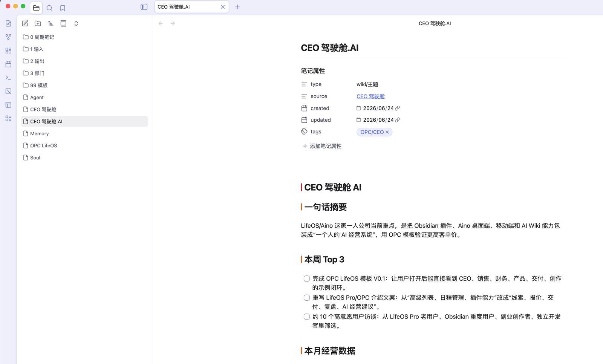603x364 pixels.
Task: Expand the 2 输出 folder
Action: tap(84, 61)
